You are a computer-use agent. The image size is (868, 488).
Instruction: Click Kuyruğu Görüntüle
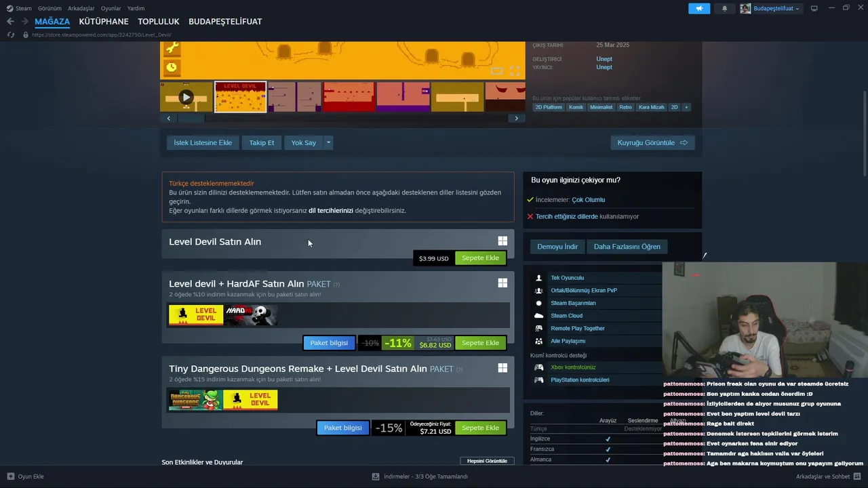click(x=652, y=142)
